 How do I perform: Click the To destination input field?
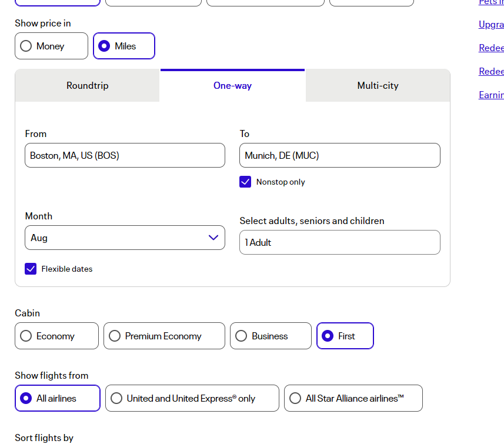pos(339,155)
